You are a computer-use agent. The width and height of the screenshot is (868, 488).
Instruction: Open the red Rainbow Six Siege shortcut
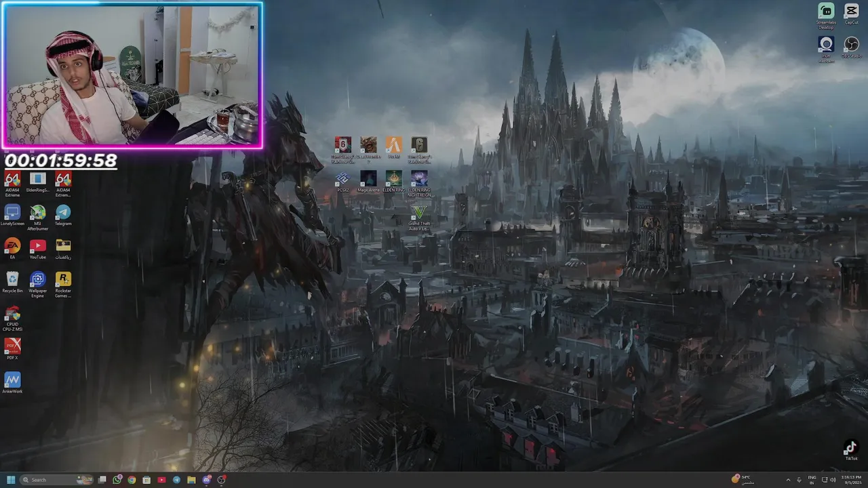342,149
